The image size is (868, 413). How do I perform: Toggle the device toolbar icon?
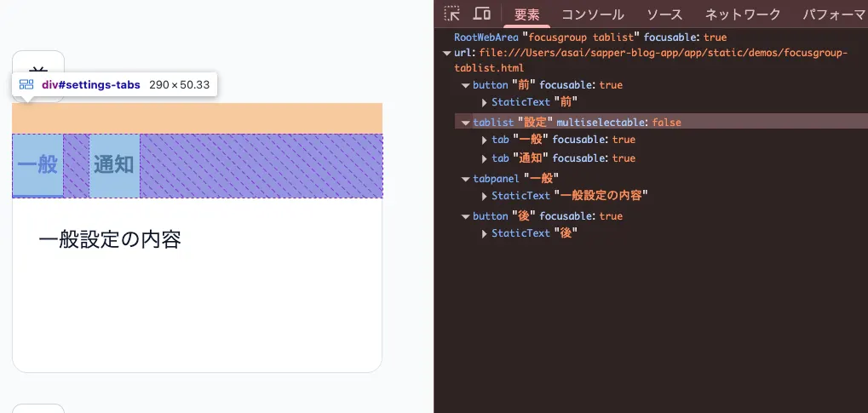482,14
